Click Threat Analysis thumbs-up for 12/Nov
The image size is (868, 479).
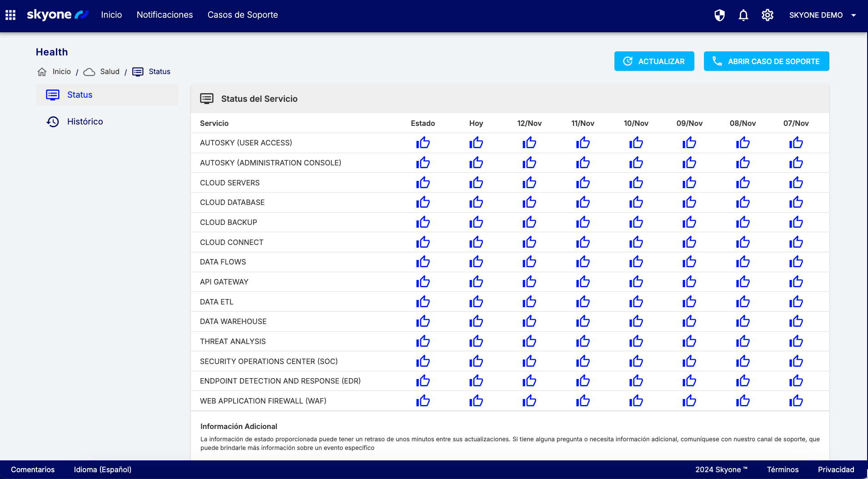[x=529, y=341]
